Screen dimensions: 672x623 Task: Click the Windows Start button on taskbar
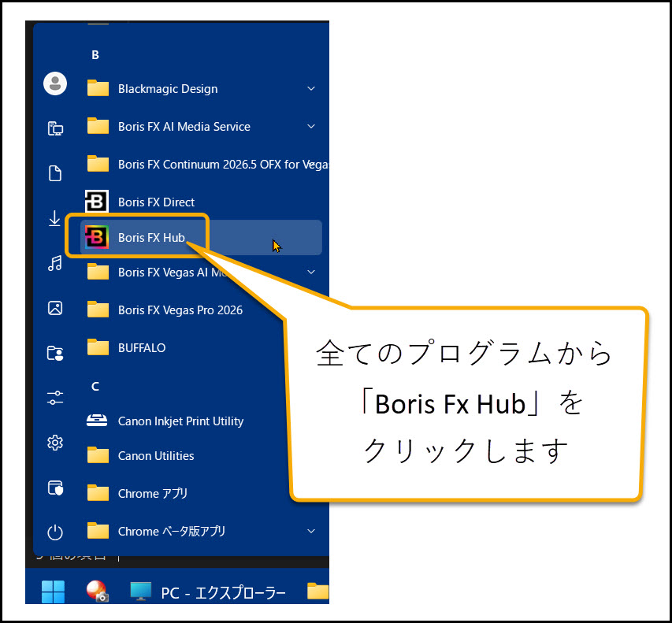coord(53,591)
